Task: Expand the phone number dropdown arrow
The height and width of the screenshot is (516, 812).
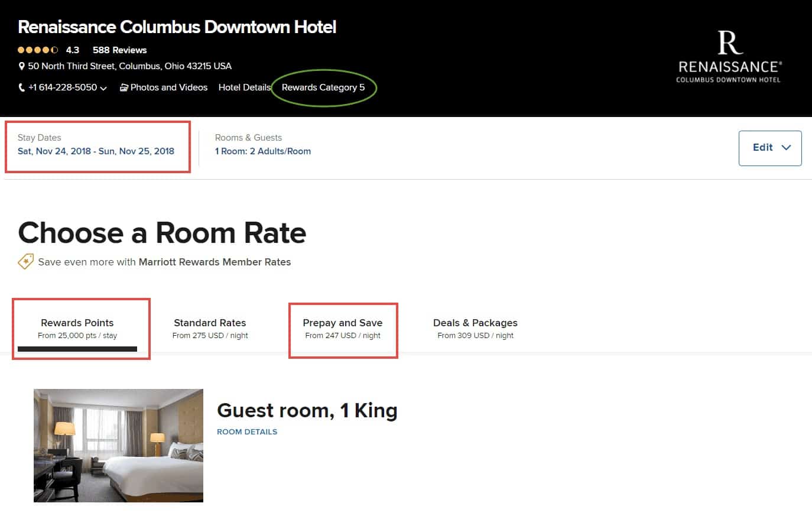Action: coord(103,88)
